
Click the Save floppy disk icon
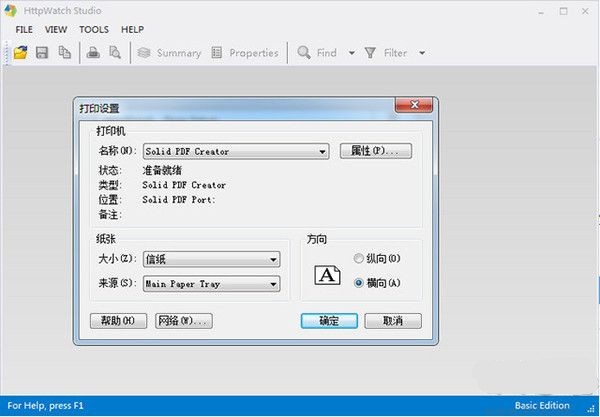coord(42,52)
